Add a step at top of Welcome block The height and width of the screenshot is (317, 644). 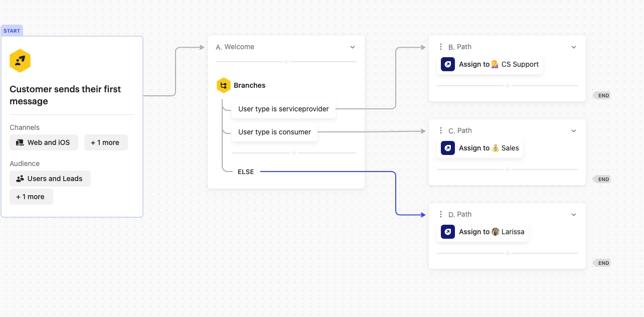(286, 62)
